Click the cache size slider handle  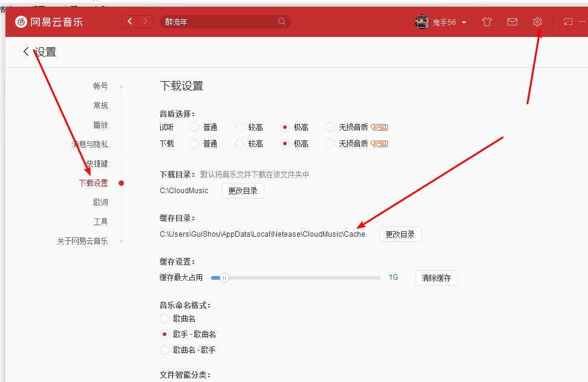[224, 278]
